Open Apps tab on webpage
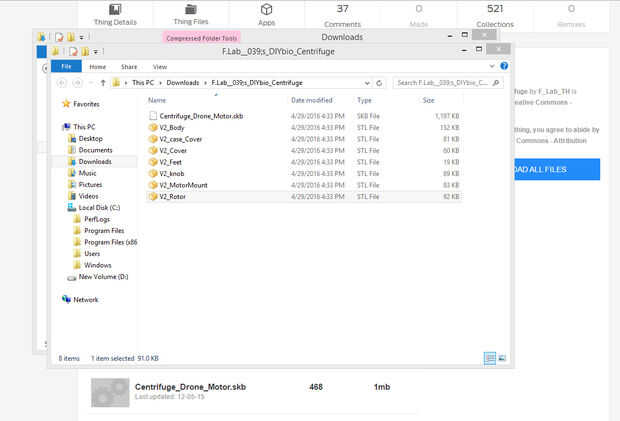Viewport: 620px width, 421px height. point(267,15)
